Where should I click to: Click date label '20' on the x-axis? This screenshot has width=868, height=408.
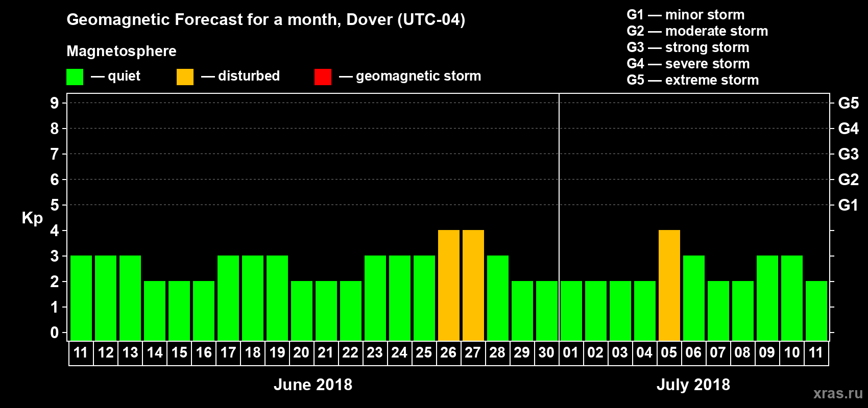302,353
